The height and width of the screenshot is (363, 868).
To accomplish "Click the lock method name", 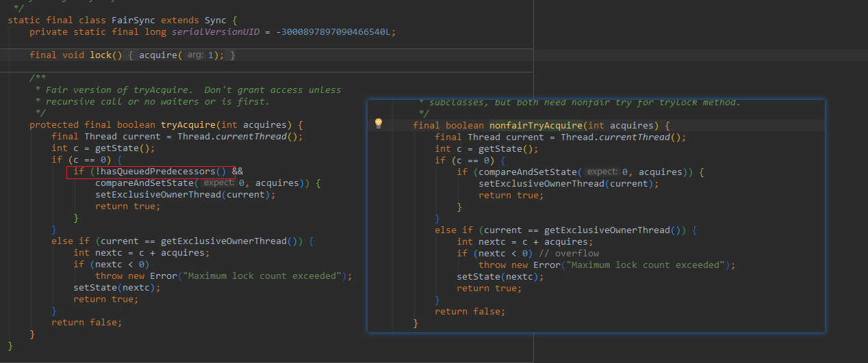I will (101, 55).
